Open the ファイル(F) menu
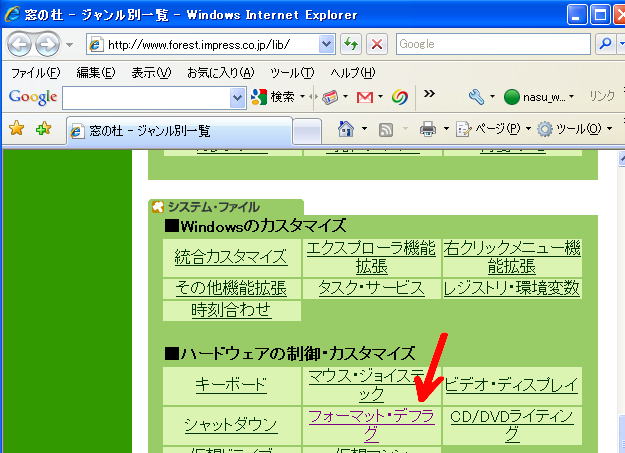 point(35,73)
